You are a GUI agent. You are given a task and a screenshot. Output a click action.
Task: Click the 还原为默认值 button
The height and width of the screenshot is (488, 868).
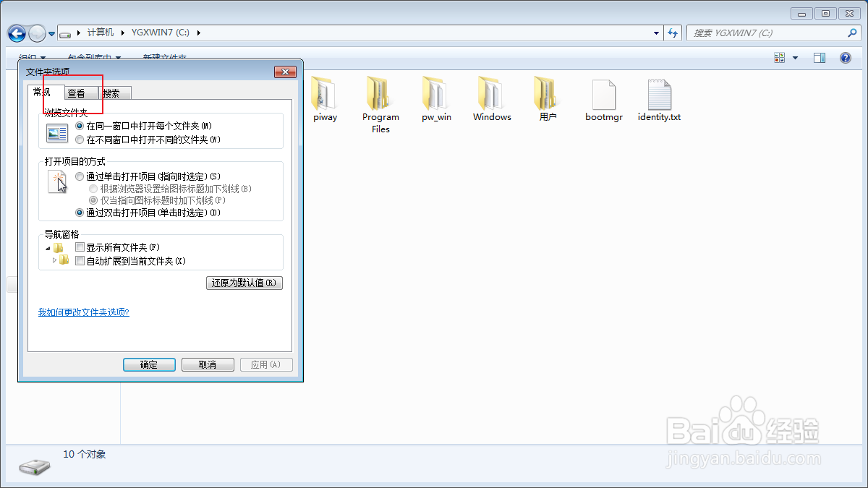[x=244, y=283]
